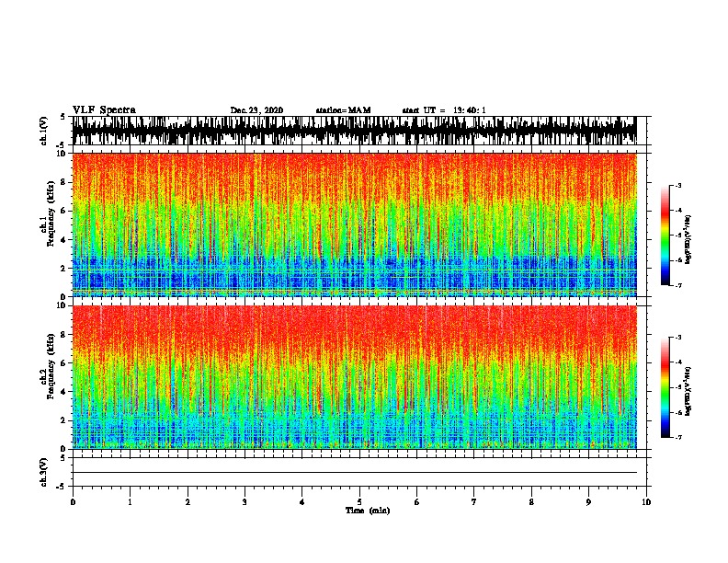Click the log(PSD) label beside ch.1 color bar
The image size is (728, 563).
(x=688, y=240)
